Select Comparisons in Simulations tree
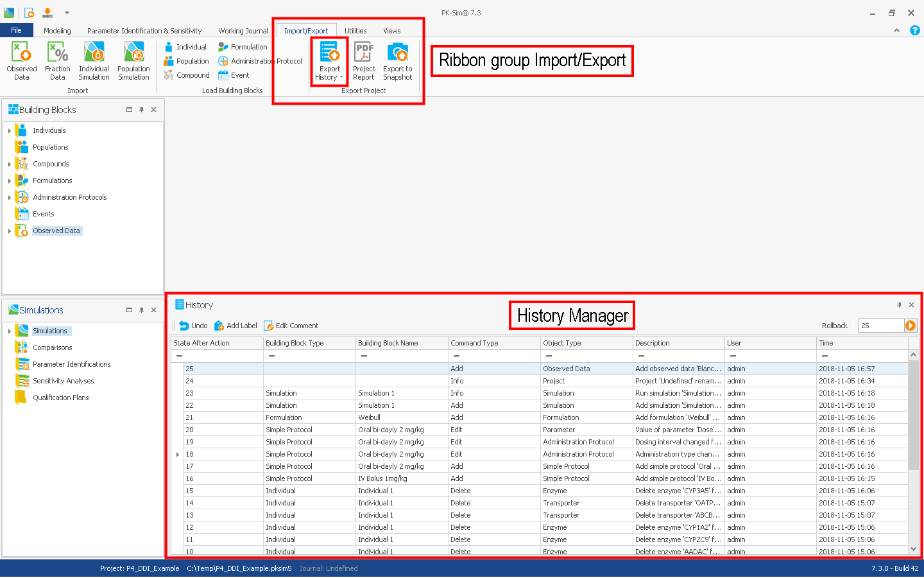 (x=53, y=348)
